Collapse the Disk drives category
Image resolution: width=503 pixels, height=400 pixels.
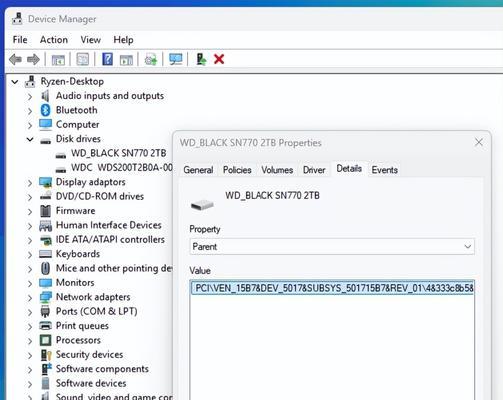point(30,139)
